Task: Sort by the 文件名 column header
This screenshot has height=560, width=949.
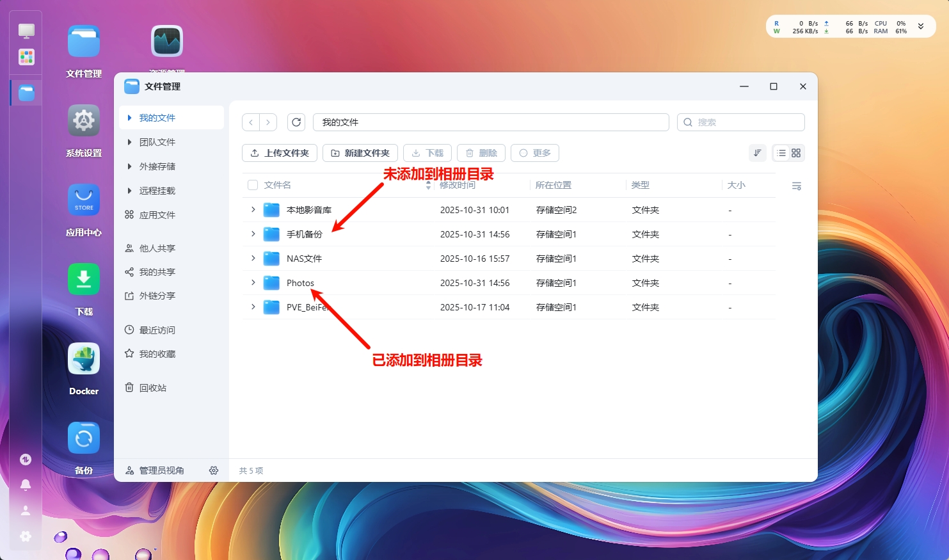Action: pyautogui.click(x=278, y=185)
